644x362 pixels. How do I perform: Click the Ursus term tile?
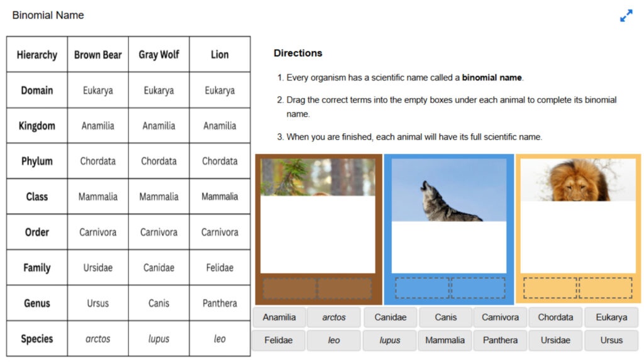611,340
